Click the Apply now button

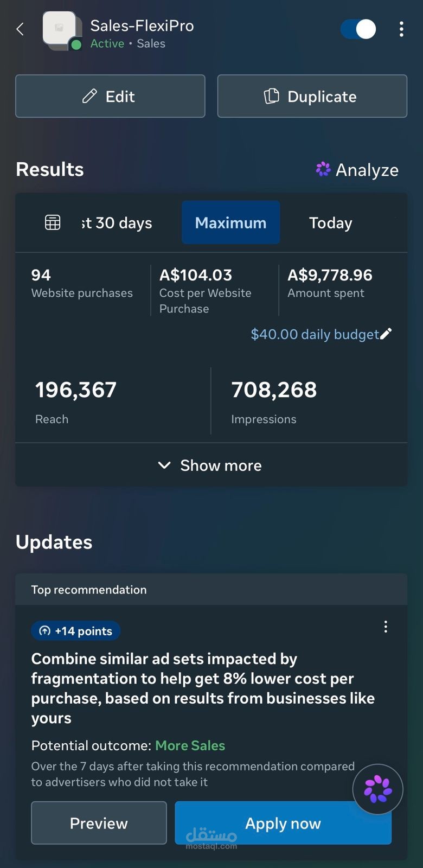[283, 823]
